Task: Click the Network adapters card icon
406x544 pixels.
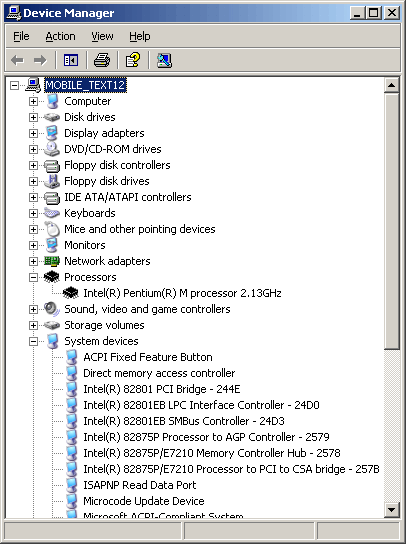Action: (x=52, y=261)
